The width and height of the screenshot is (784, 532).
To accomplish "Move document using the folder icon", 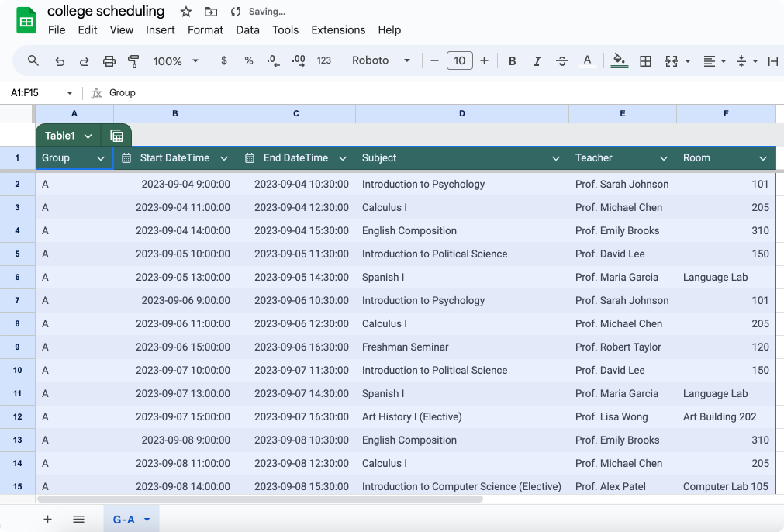I will (211, 12).
